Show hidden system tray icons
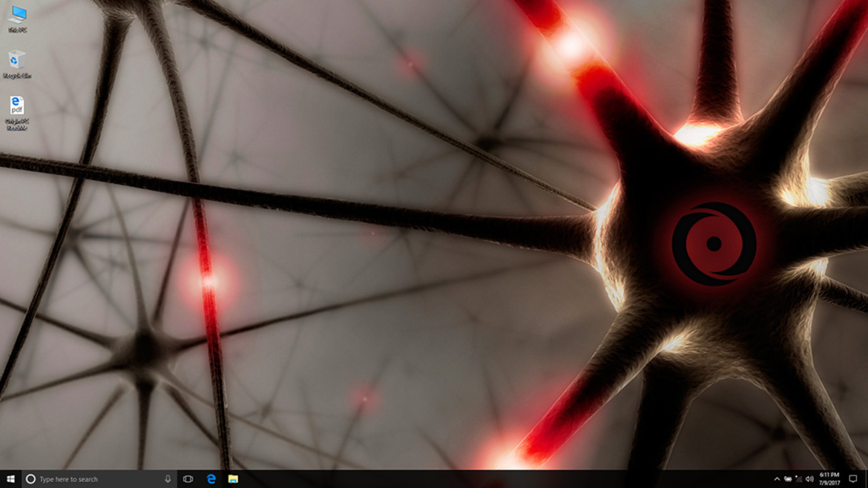 point(777,479)
